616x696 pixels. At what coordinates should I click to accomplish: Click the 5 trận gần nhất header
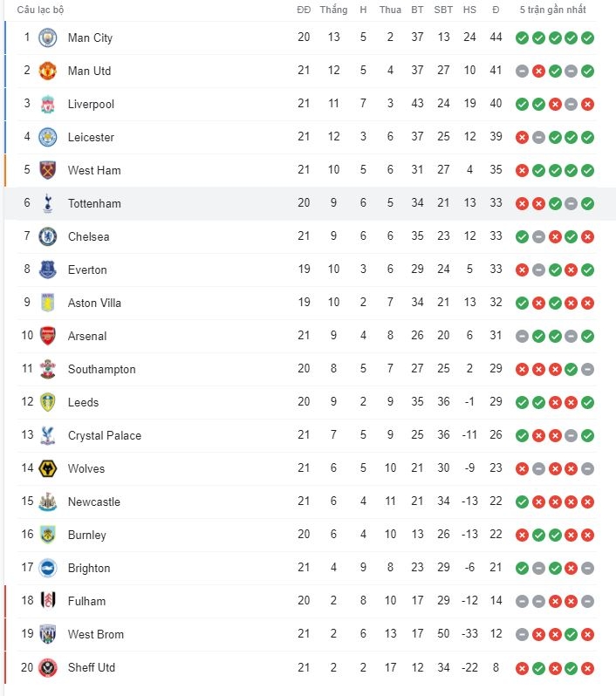(553, 10)
